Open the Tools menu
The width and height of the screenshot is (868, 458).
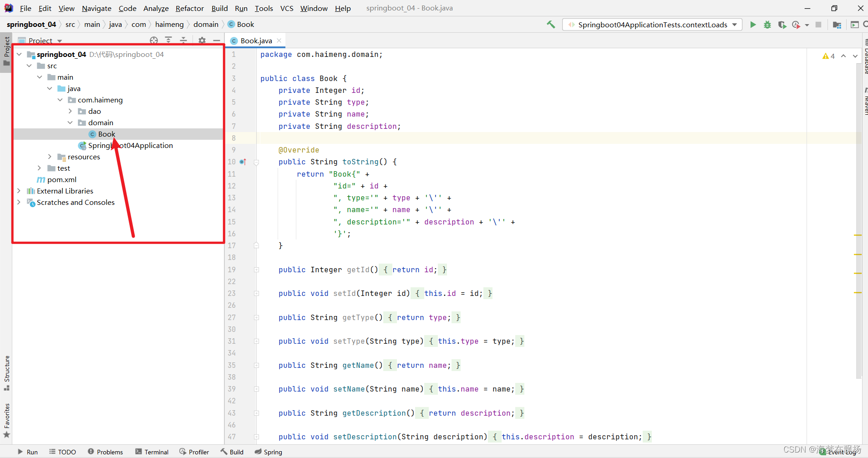tap(264, 8)
